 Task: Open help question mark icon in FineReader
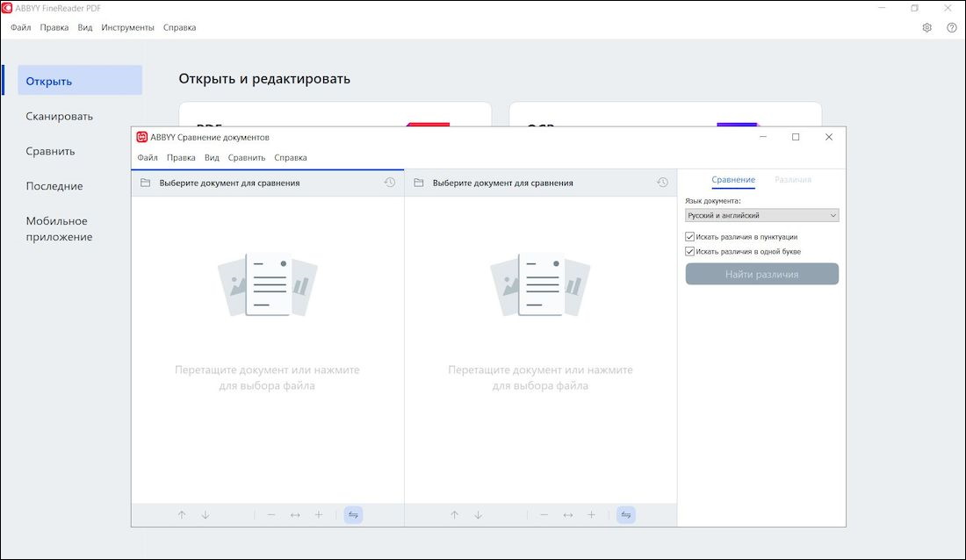[x=951, y=28]
